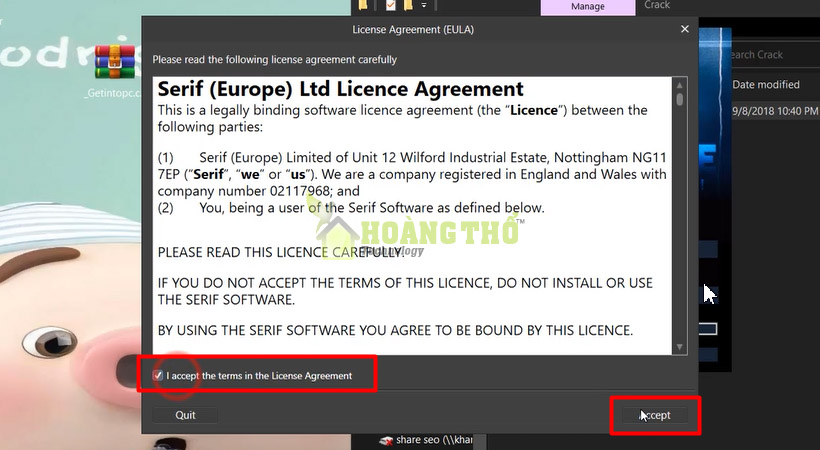
Task: Untick the accept license terms checkbox
Action: (x=158, y=375)
